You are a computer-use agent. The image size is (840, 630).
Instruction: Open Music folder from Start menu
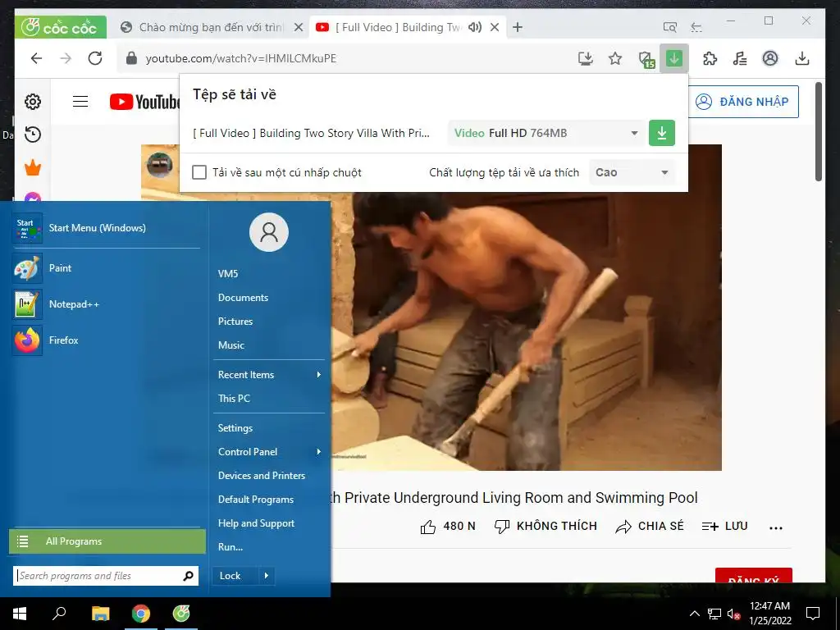(231, 345)
